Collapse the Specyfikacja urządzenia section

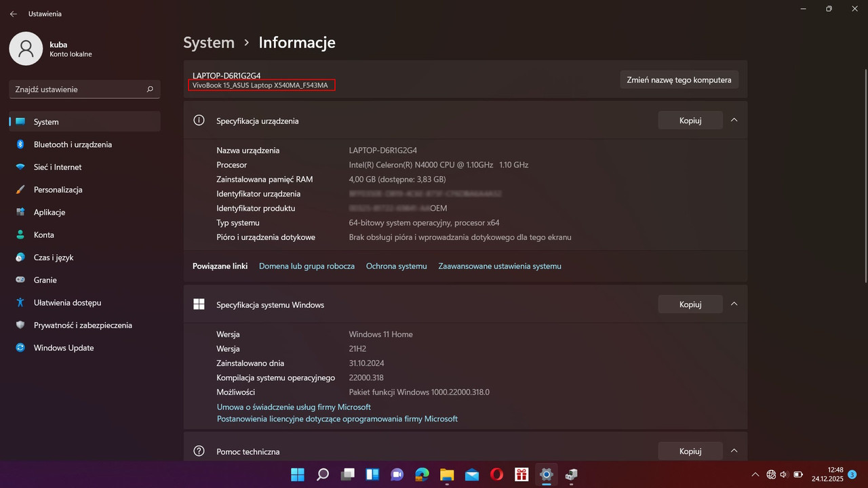pyautogui.click(x=734, y=121)
